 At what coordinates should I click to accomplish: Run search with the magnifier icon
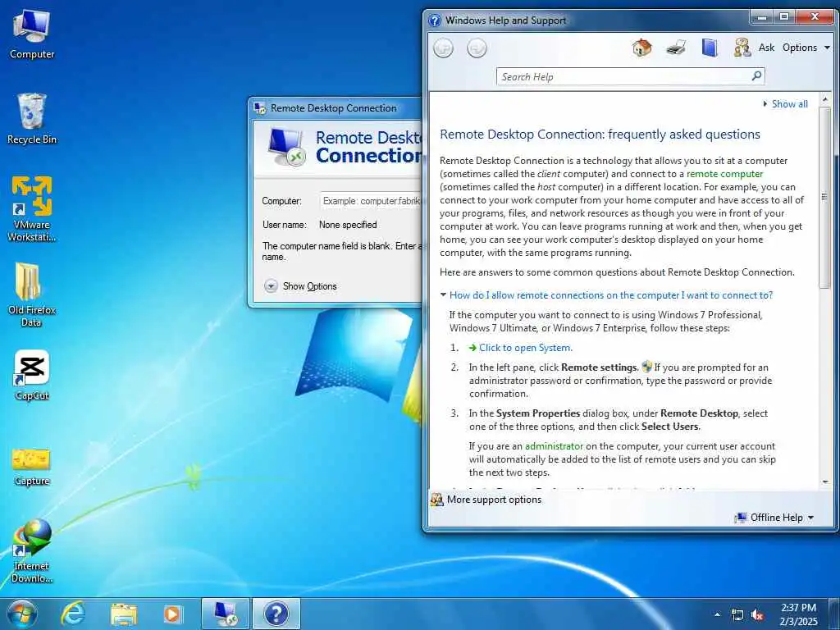click(756, 76)
